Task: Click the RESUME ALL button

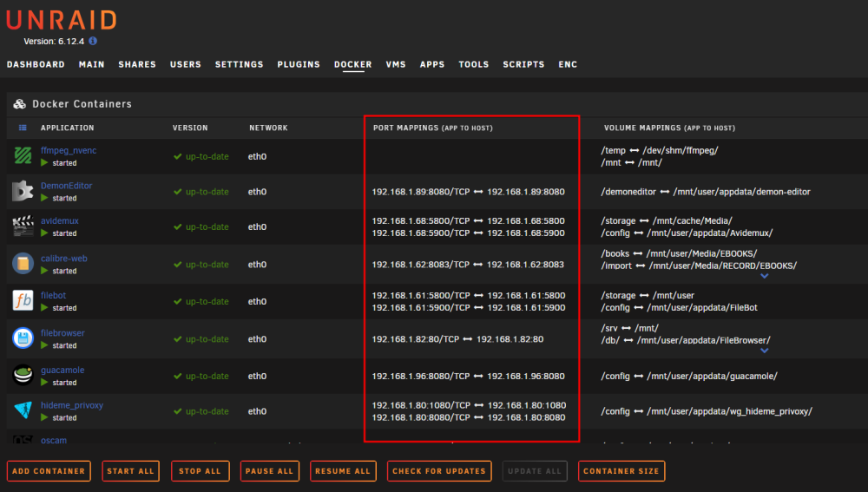Action: [x=343, y=471]
